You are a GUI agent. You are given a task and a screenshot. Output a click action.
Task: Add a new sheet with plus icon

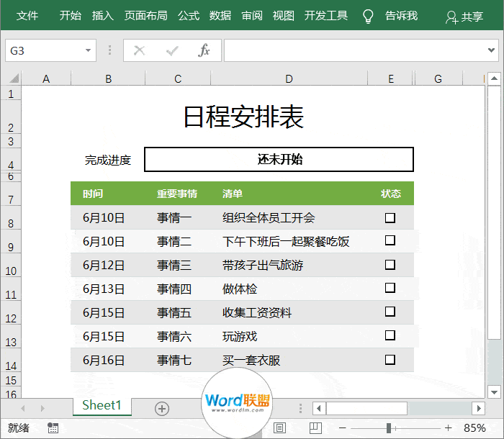pyautogui.click(x=162, y=409)
